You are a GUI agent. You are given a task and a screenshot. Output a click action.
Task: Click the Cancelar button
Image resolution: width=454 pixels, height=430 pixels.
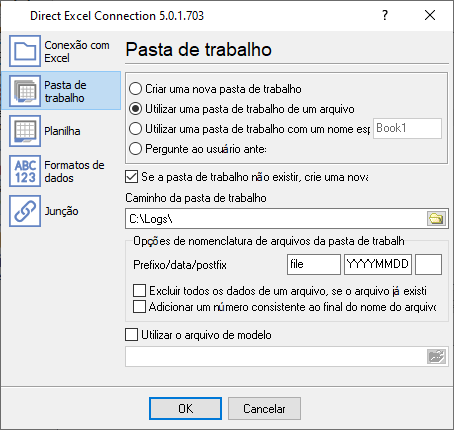264,408
